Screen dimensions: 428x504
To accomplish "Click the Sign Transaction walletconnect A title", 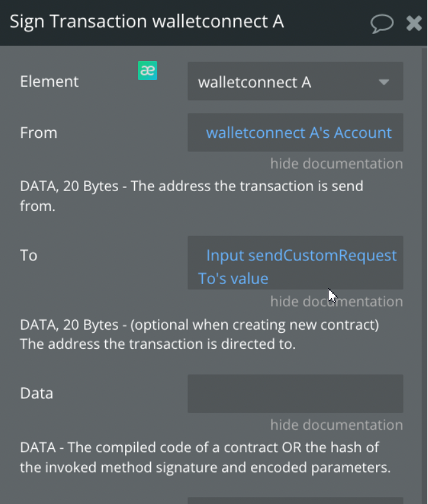I will tap(147, 22).
